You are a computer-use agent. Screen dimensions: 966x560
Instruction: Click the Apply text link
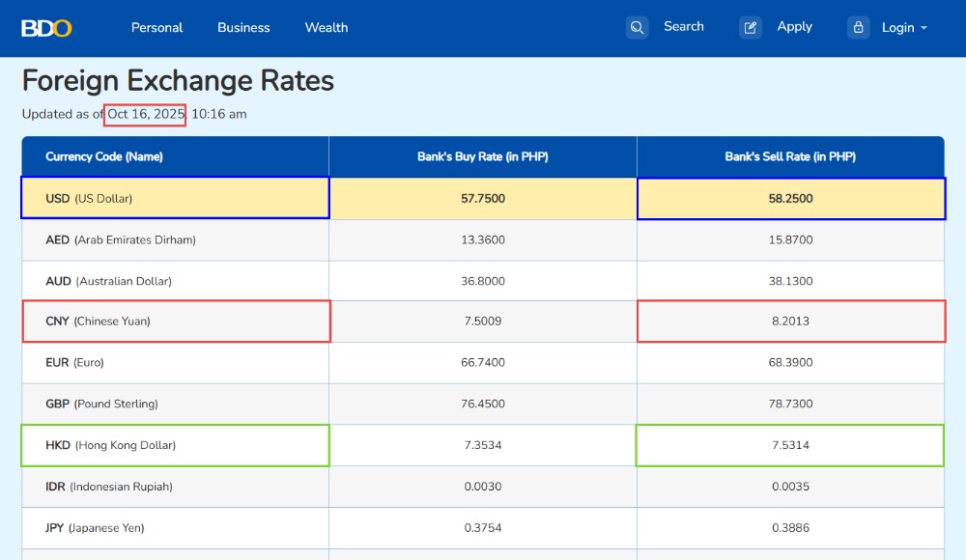point(794,27)
